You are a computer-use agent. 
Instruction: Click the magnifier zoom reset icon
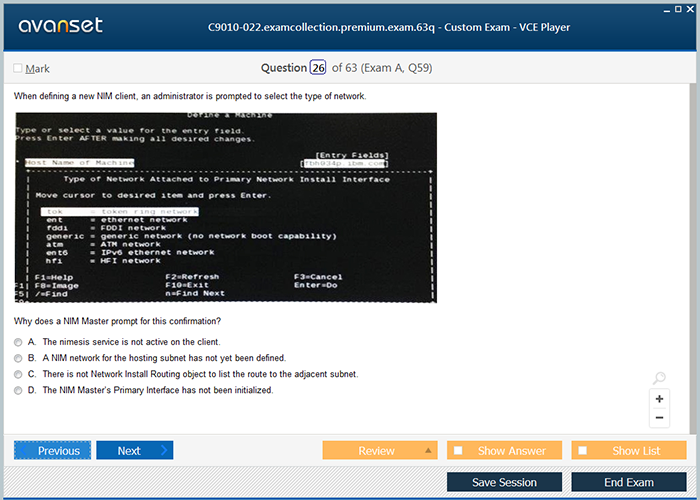[x=659, y=378]
